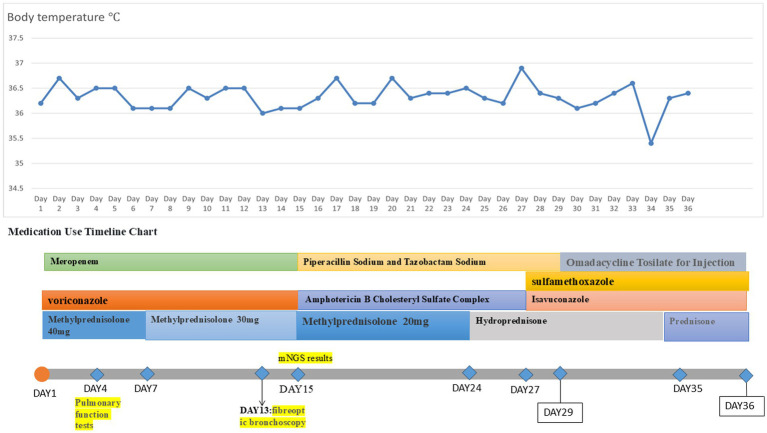Select the highlighted 'mNGS results' label
767x433 pixels.
(305, 358)
